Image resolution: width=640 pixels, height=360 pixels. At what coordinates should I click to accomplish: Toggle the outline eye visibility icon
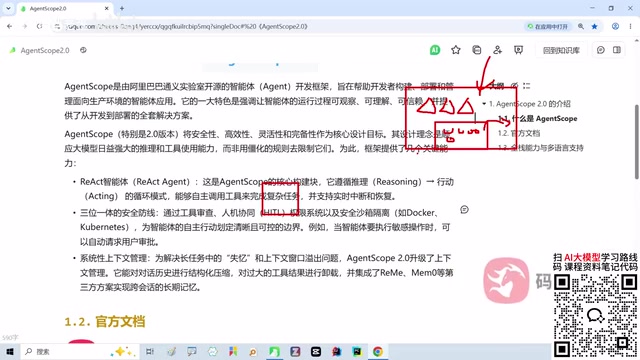click(x=514, y=86)
